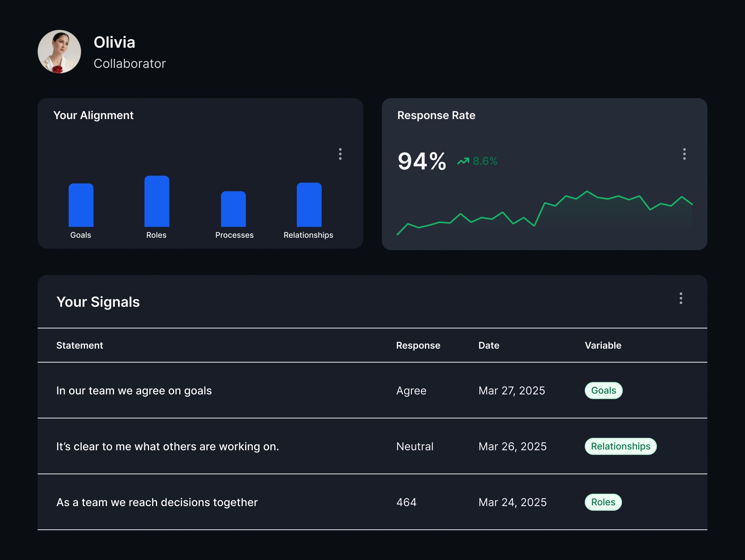Sort by the Statement column header
The width and height of the screenshot is (745, 560).
pyautogui.click(x=80, y=346)
